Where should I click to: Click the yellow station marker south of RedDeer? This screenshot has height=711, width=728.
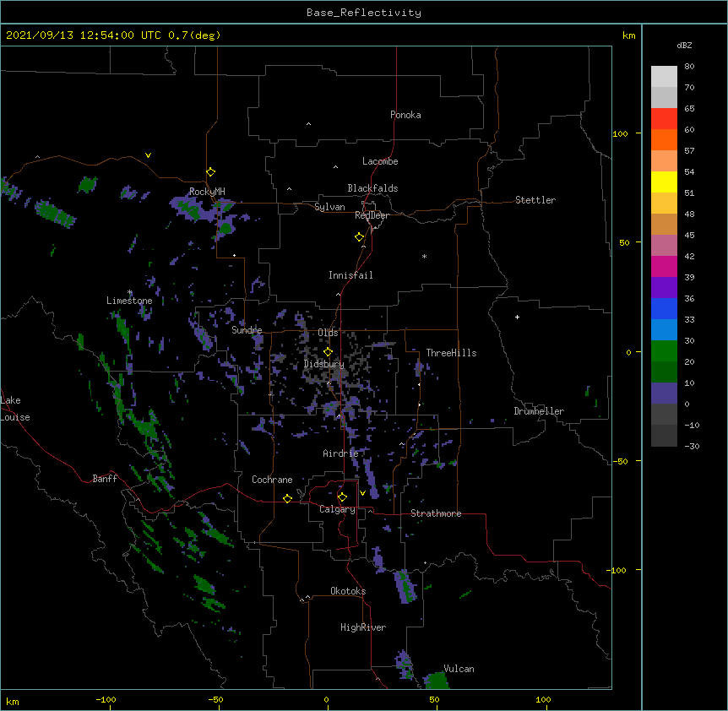(359, 236)
